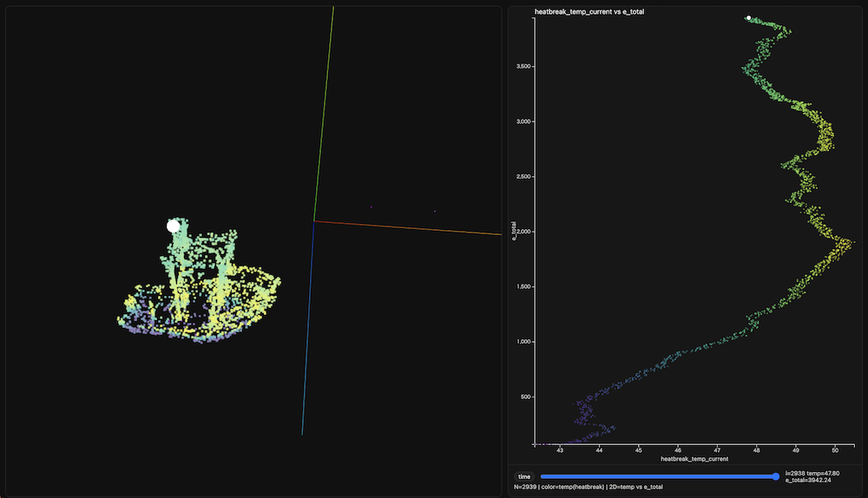Image resolution: width=868 pixels, height=498 pixels.
Task: Click the "e_total=3942.24" readout text
Action: [807, 480]
